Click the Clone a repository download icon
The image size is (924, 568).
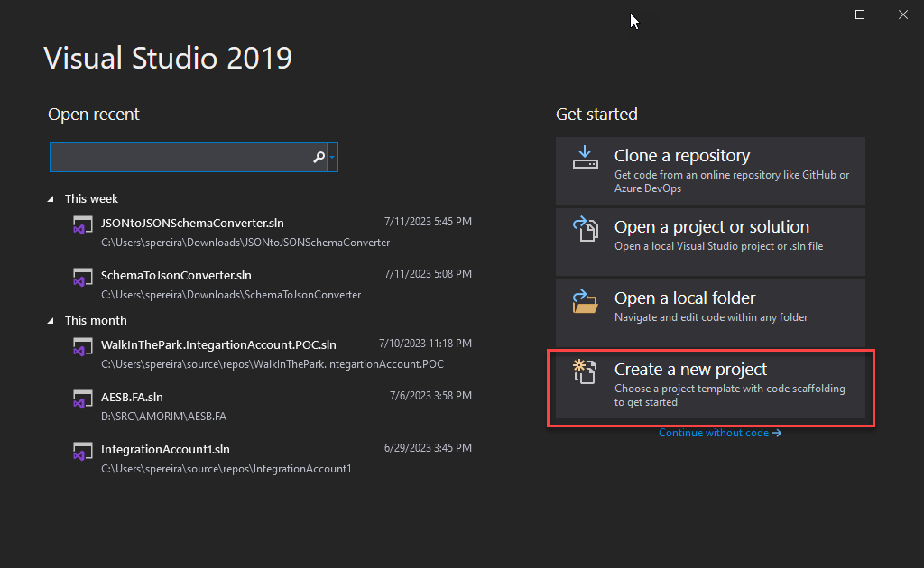[x=585, y=158]
